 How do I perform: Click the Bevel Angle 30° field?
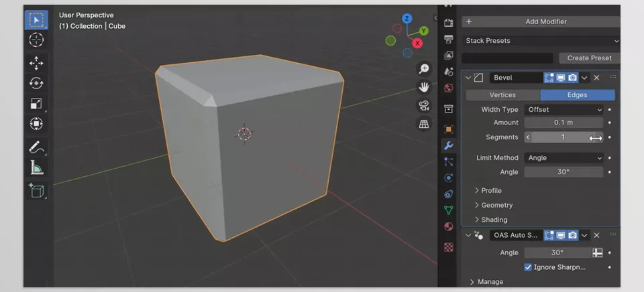[x=563, y=172]
